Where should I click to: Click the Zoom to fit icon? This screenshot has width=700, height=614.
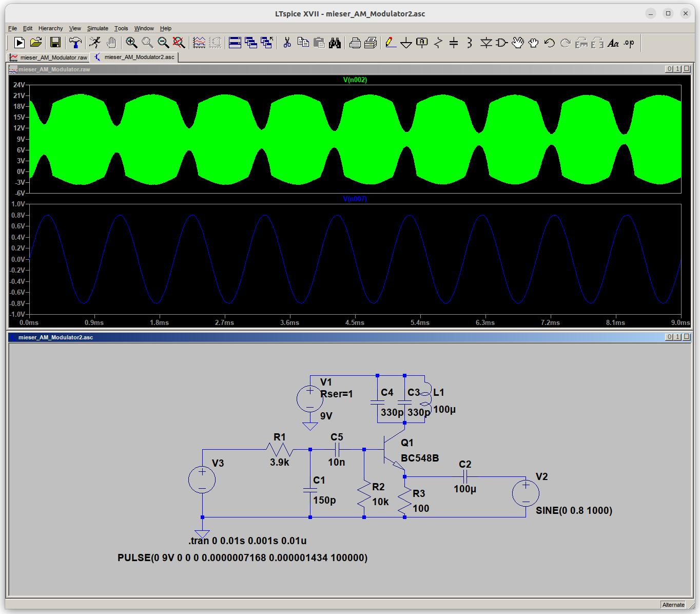point(179,43)
